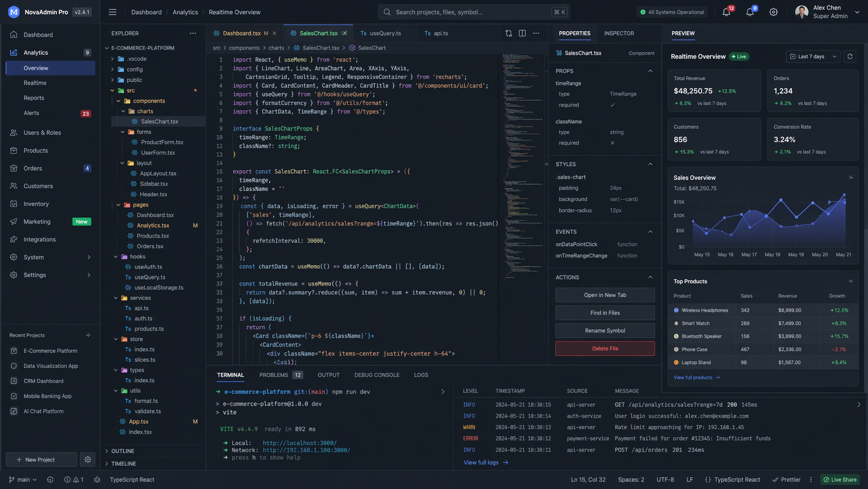Expand the System sidebar menu
Screen dimensions: 868x489
(x=50, y=257)
